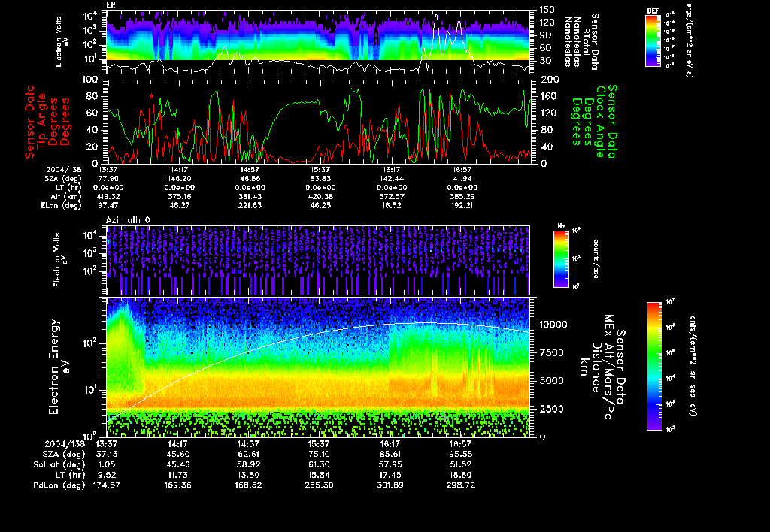
Task: Select the PdLon value 255.30
Action: pos(319,485)
